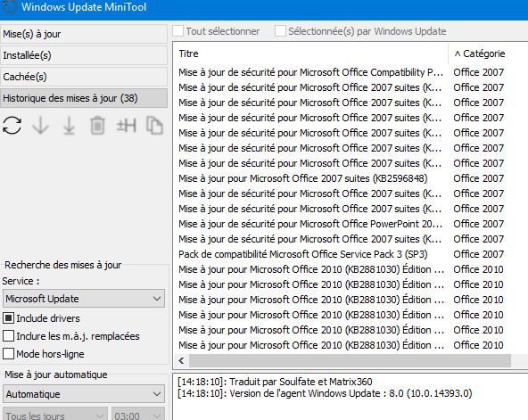
Task: Open the Automatique update mode dropdown
Action: tap(84, 394)
